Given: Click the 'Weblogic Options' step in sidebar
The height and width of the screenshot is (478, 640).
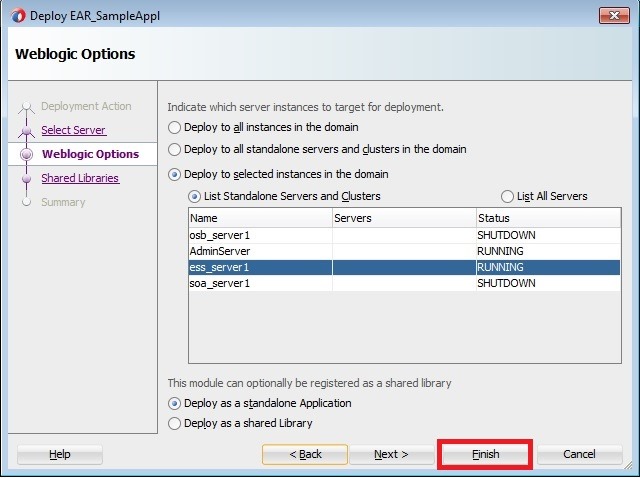Looking at the screenshot, I should coord(90,154).
